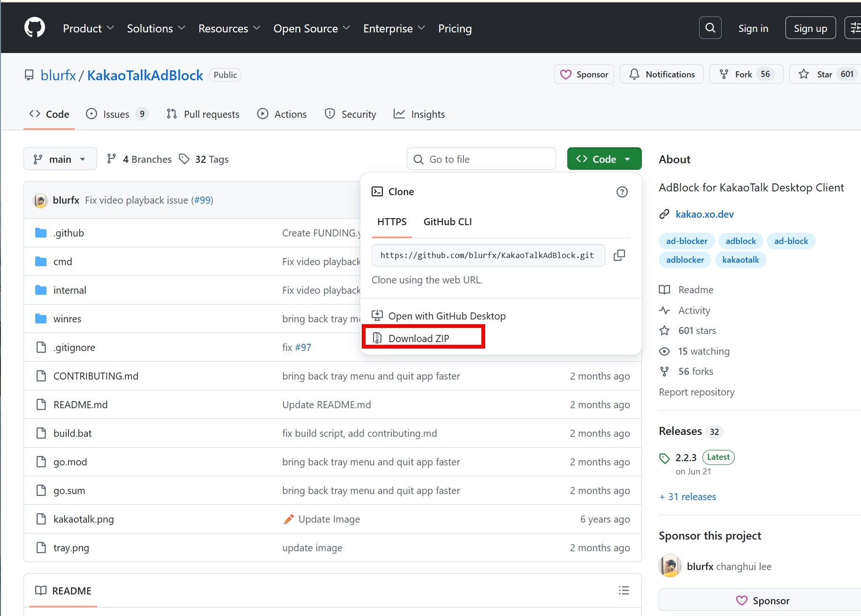861x616 pixels.
Task: Select the GitHub CLI clone tab
Action: tap(448, 222)
